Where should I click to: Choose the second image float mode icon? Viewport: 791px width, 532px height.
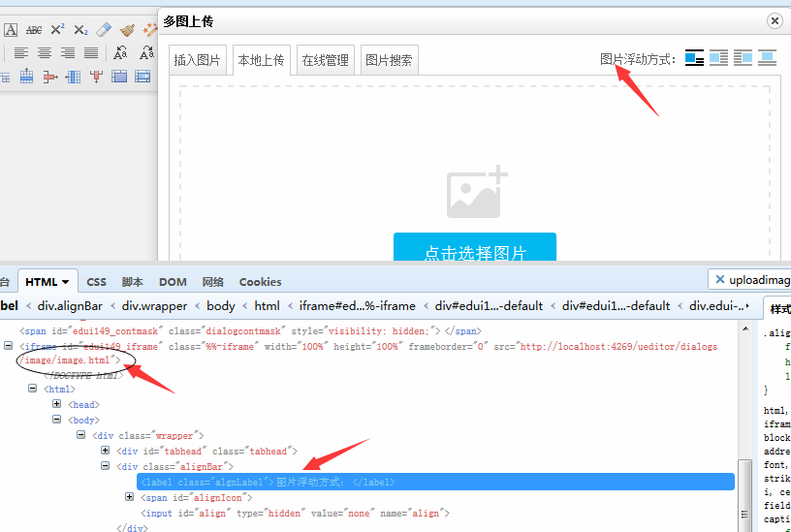[718, 58]
